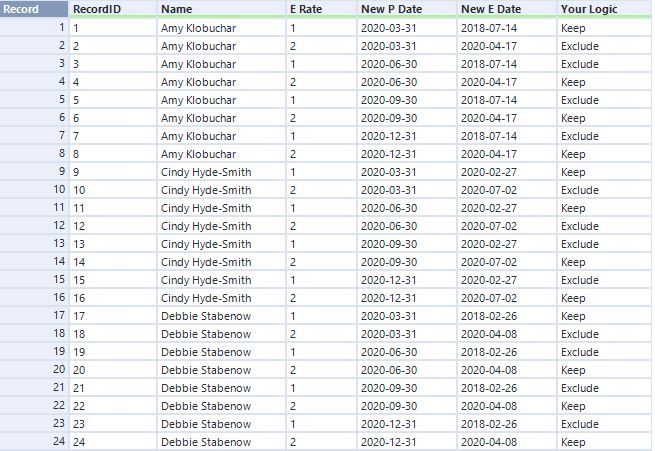Select row number 24 in Record column
The height and width of the screenshot is (451, 655).
click(34, 441)
